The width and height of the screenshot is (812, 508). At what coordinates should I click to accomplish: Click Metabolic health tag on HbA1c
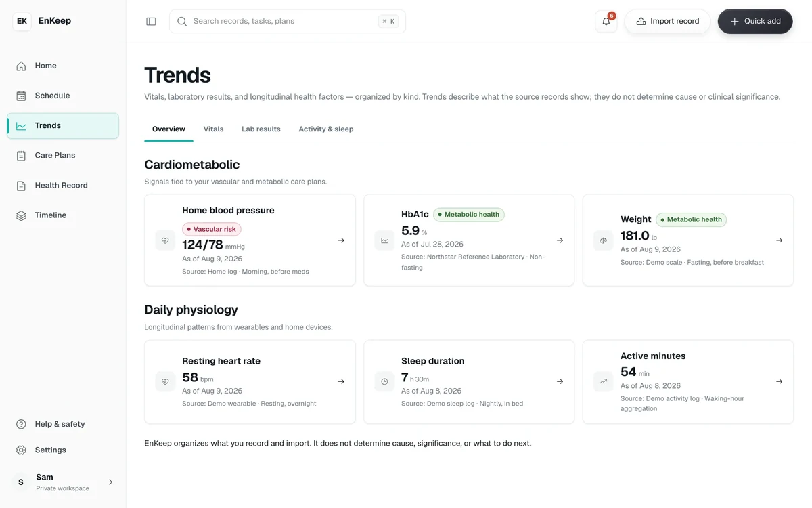(x=468, y=215)
